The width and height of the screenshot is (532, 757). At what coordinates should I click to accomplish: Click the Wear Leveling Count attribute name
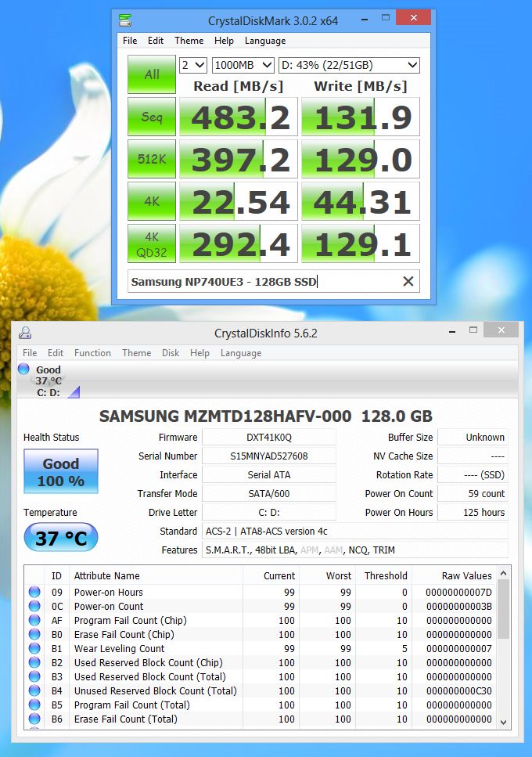click(119, 648)
